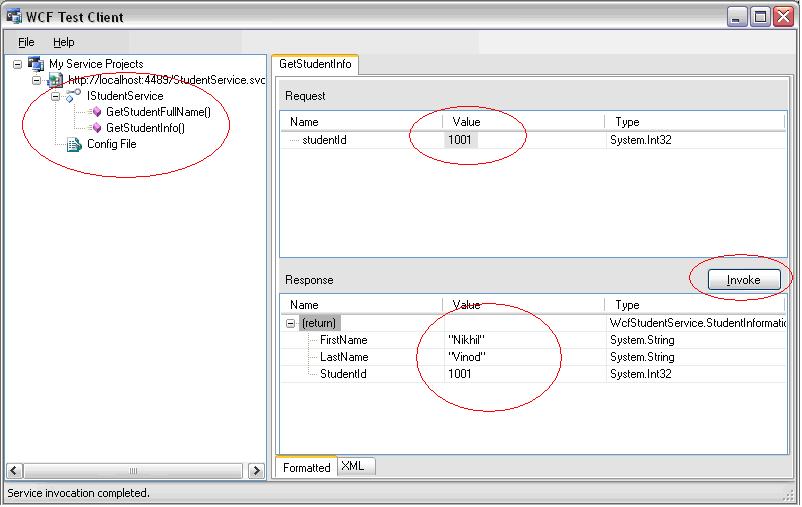Collapse the IStudentService tree node
This screenshot has width=802, height=507.
56,96
